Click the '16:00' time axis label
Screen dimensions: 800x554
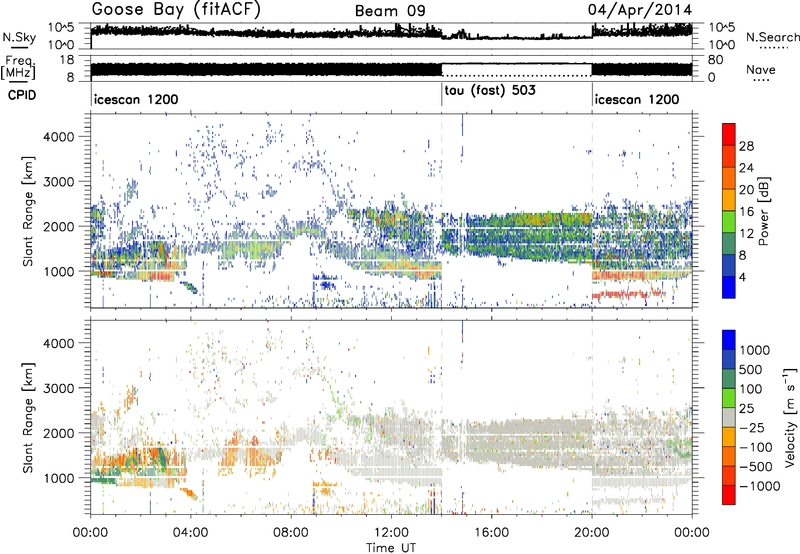click(x=491, y=533)
